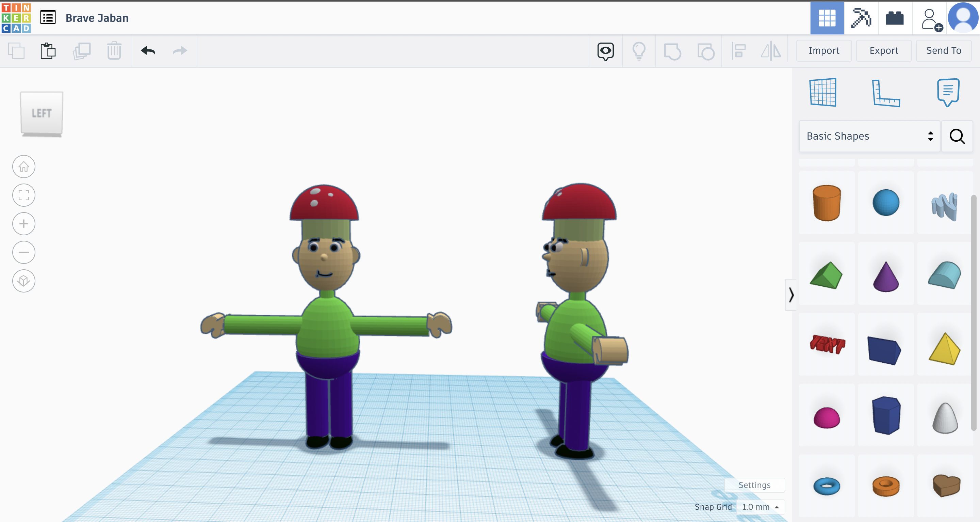Screen dimensions: 980x522
Task: Click the Send To button
Action: pyautogui.click(x=944, y=51)
